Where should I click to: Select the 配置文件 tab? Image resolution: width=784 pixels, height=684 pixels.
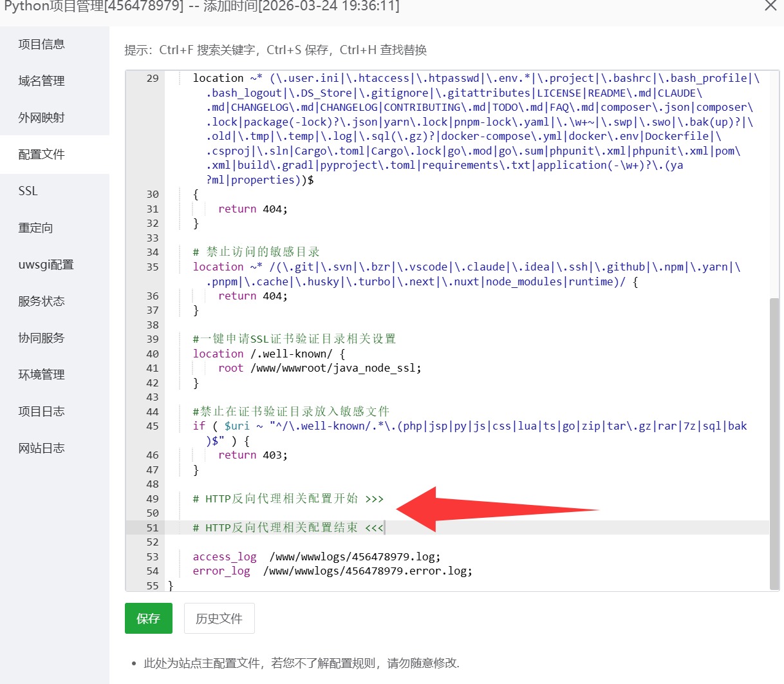(42, 155)
